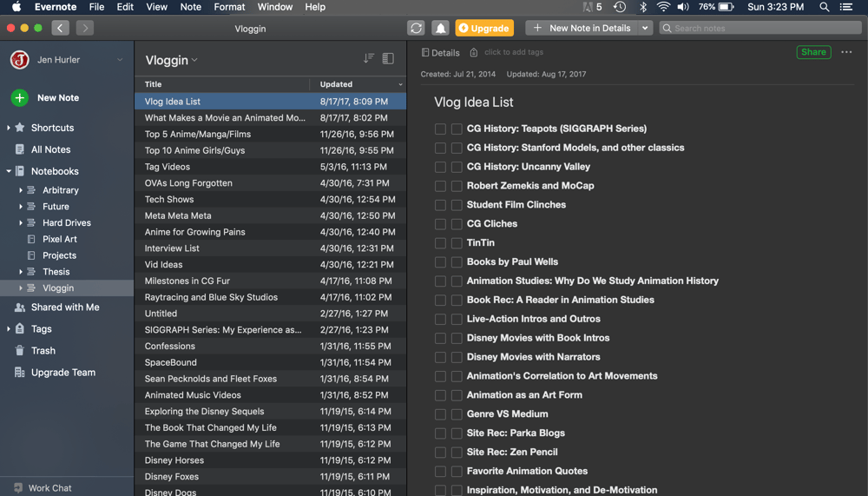Click the sync notes icon in toolbar
Viewport: 868px width, 496px height.
[416, 29]
